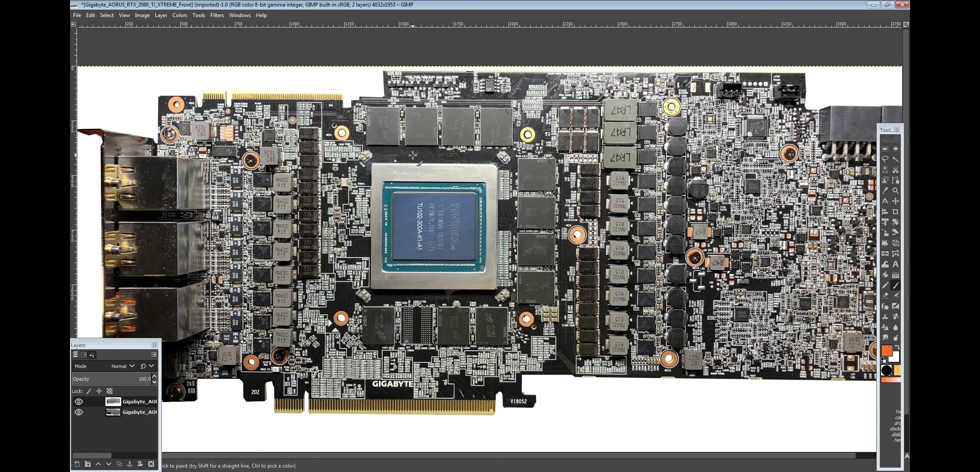
Task: Open the Select menu
Action: [107, 15]
